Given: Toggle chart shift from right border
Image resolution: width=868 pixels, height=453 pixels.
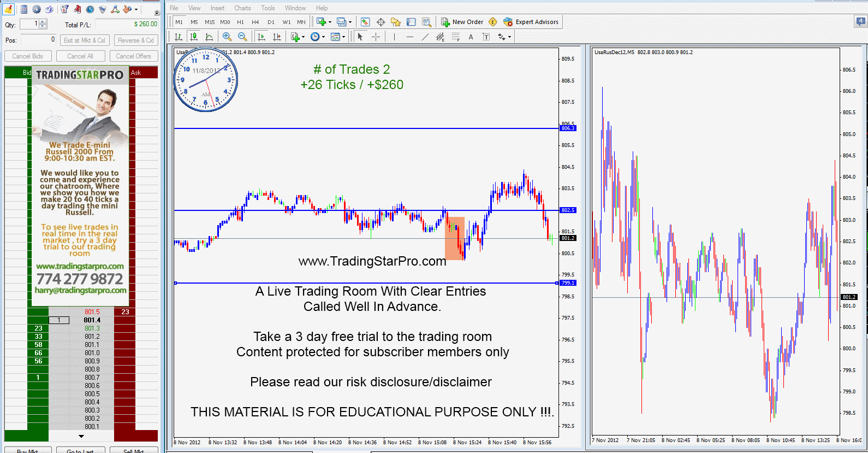Looking at the screenshot, I should click(277, 37).
